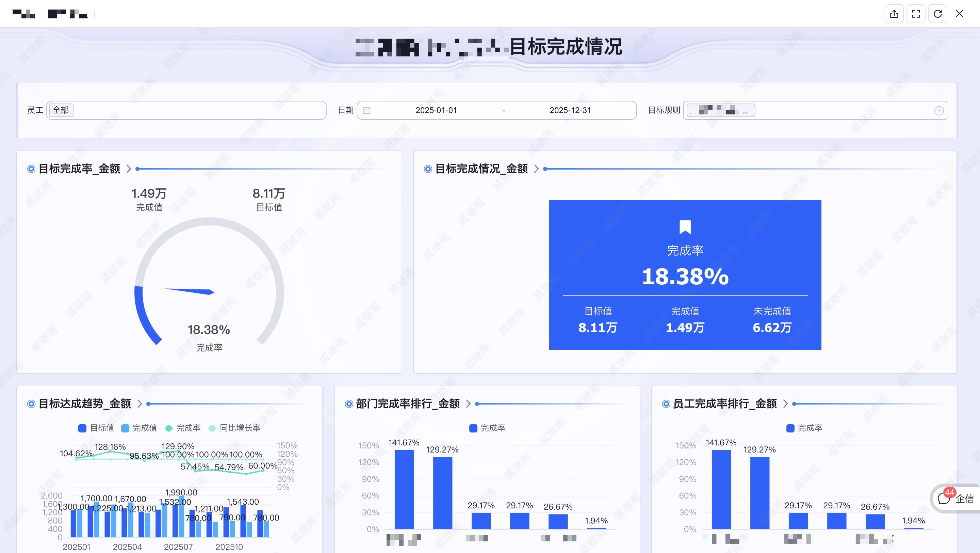Open the 目标完成情况_金额 panel title
The height and width of the screenshot is (553, 980).
481,169
